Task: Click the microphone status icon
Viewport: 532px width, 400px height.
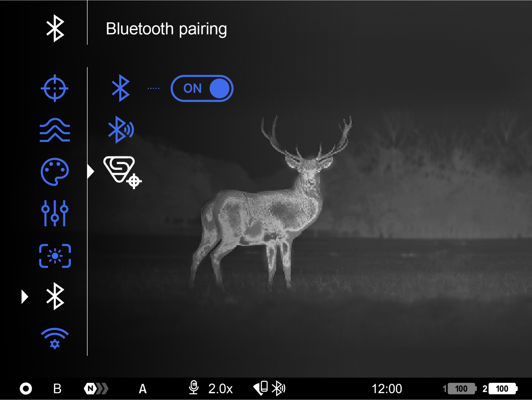Action: pos(194,388)
